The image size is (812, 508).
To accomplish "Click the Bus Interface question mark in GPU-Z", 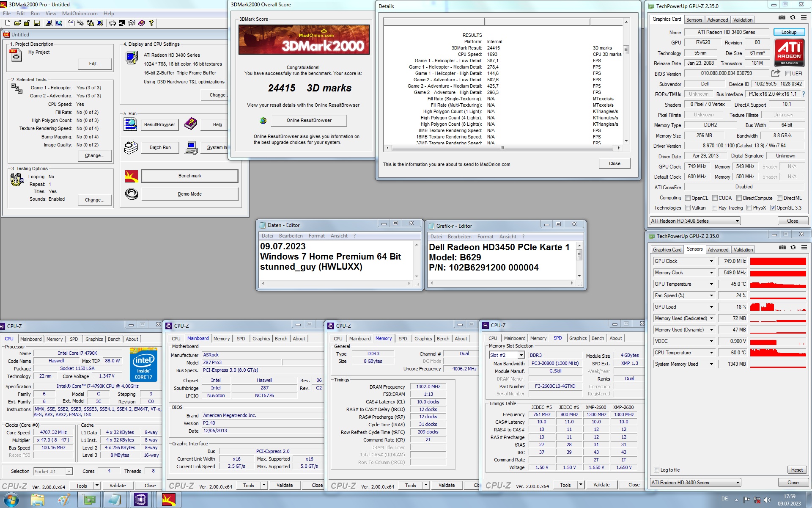I will point(804,94).
